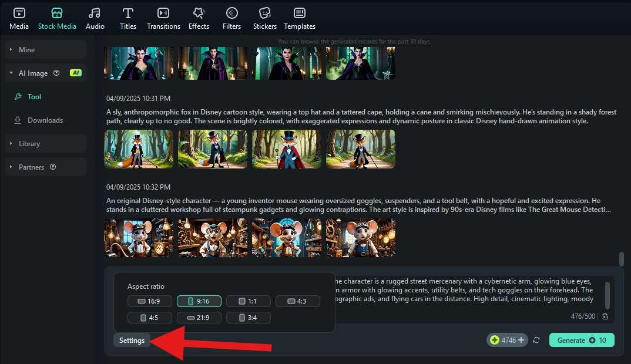
Task: Select the 4:3 aspect ratio
Action: tap(298, 301)
